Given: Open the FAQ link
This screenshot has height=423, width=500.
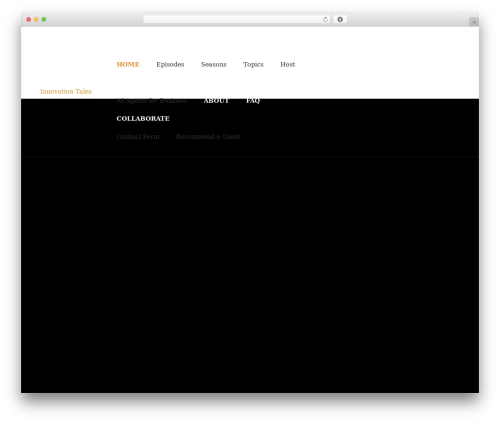Looking at the screenshot, I should click(x=253, y=101).
